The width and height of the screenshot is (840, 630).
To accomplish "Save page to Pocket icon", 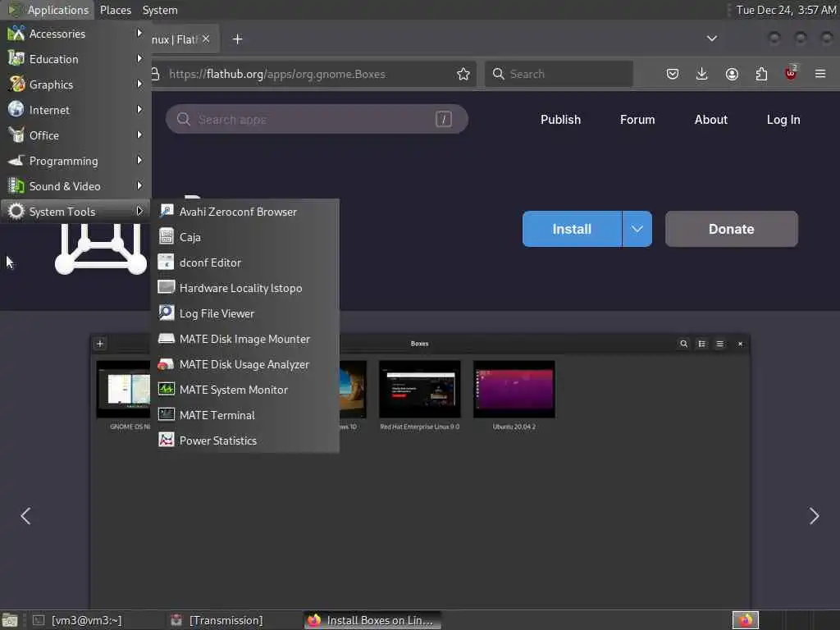I will pyautogui.click(x=673, y=74).
